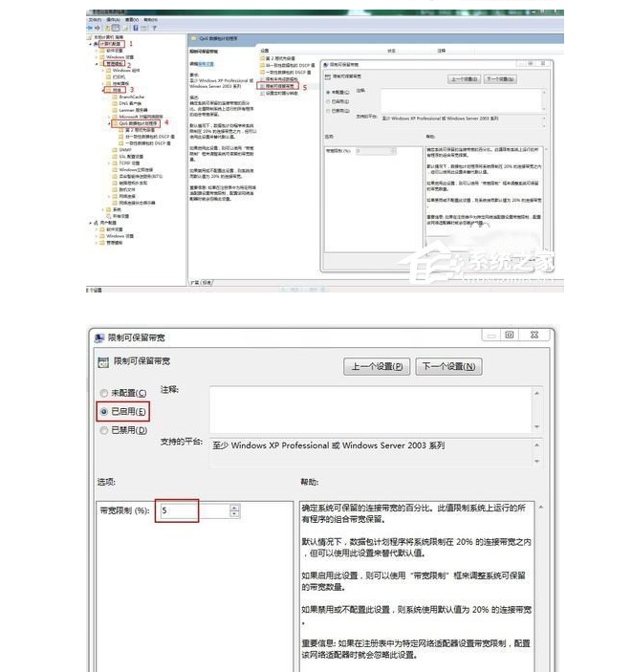This screenshot has height=672, width=632.
Task: Expand the TCPIP 设置 tree node
Action: click(x=110, y=163)
